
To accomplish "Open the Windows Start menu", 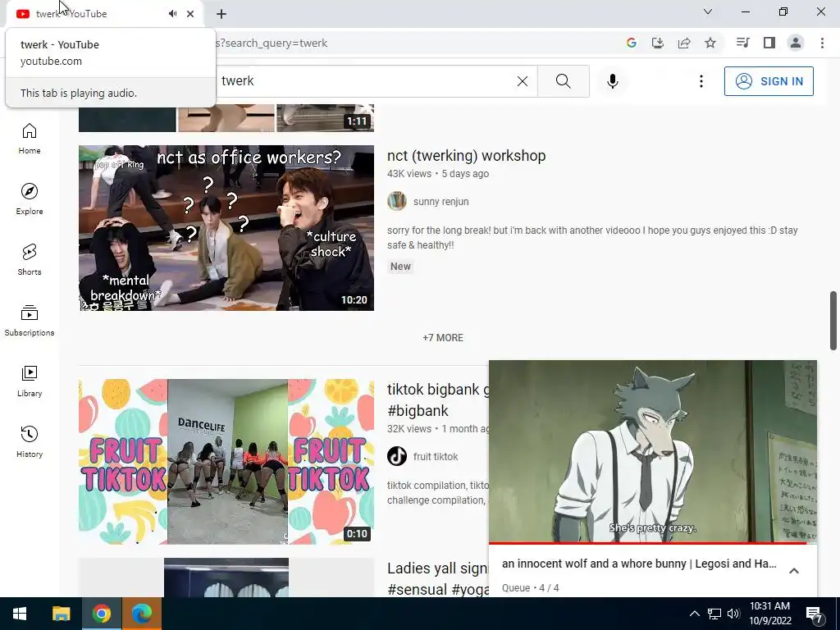I will click(x=20, y=614).
